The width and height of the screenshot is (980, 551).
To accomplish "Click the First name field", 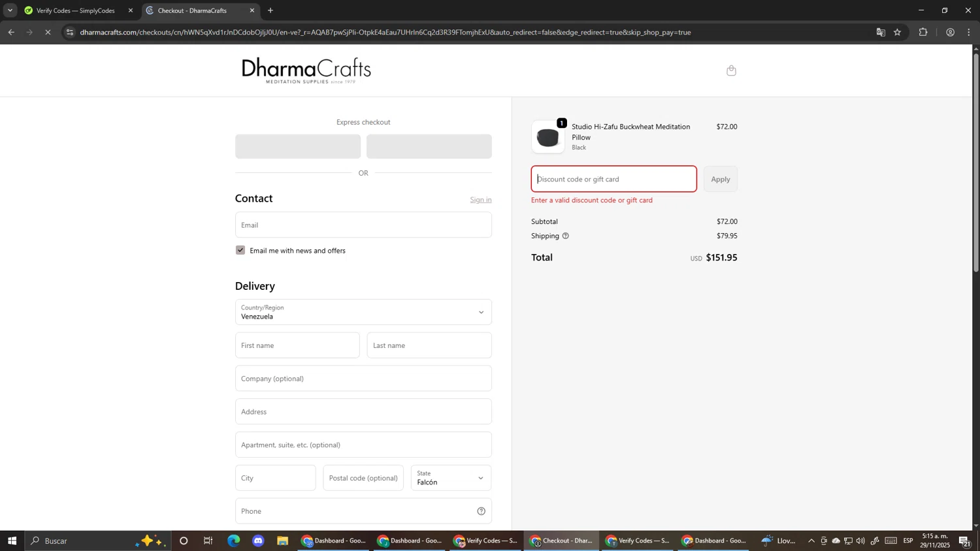I will pos(297,345).
